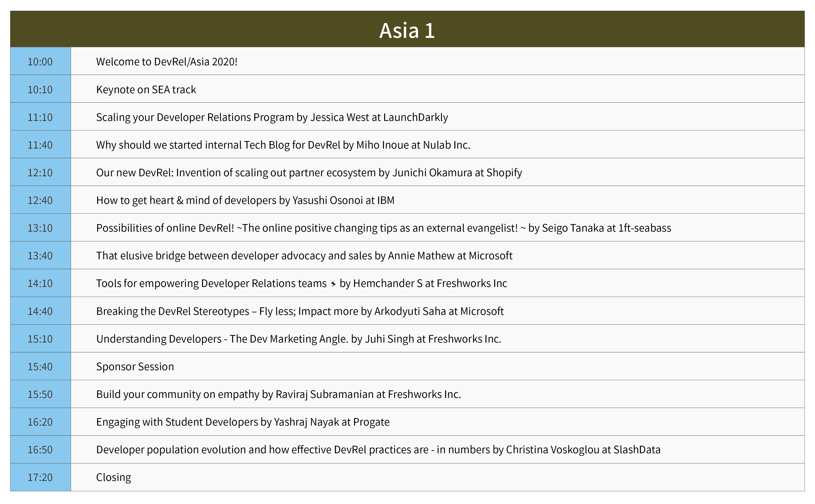815x504 pixels.
Task: Open Miho Inoue's internal Tech Blog talk
Action: [283, 145]
